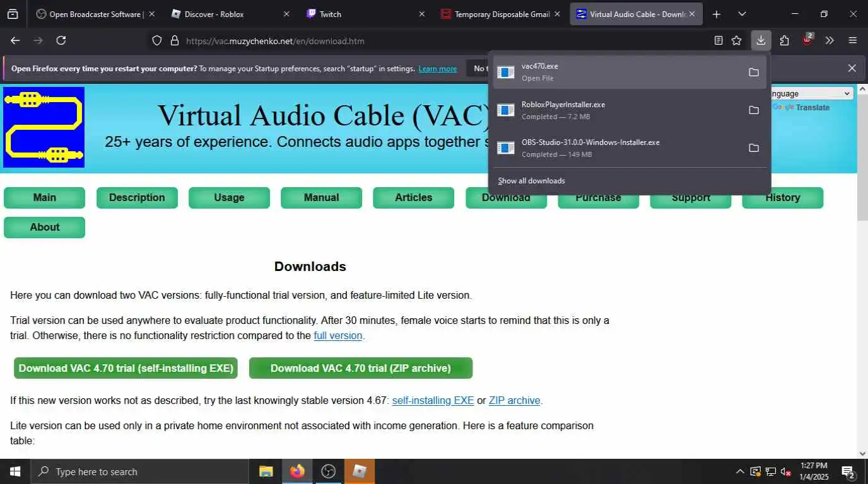Click the muted volume tray icon

point(786,471)
